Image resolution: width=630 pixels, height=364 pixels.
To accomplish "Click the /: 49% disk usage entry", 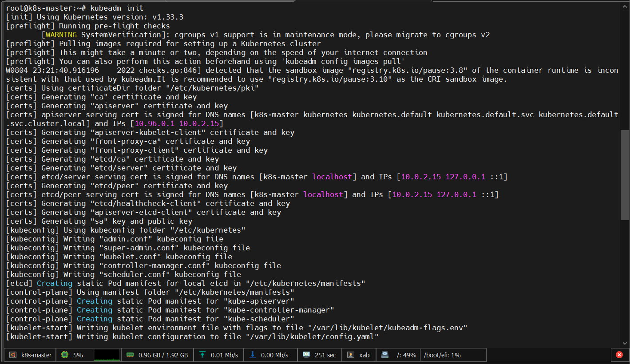I will [407, 355].
